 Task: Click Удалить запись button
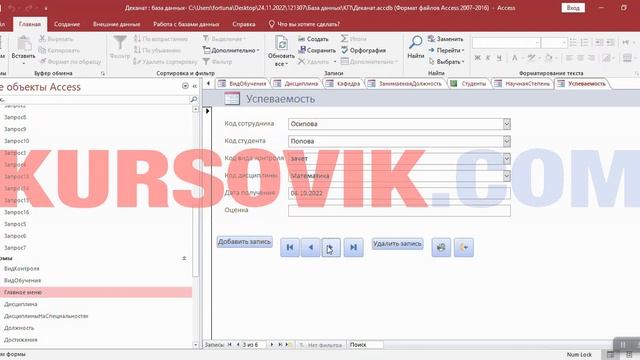coord(397,244)
